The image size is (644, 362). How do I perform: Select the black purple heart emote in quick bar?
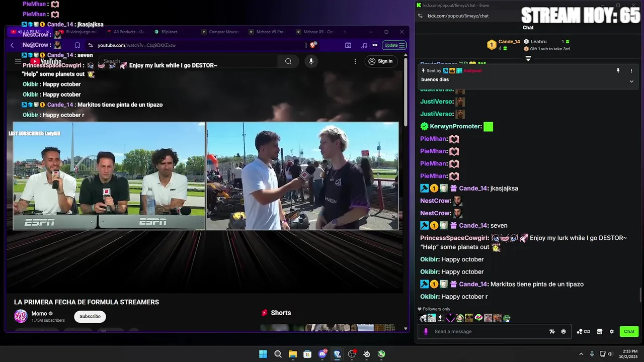click(450, 318)
